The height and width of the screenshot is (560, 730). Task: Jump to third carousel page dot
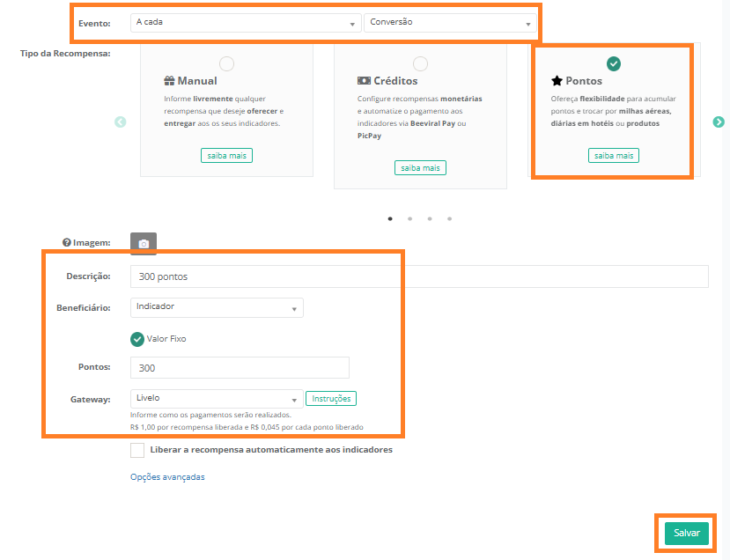click(x=430, y=218)
